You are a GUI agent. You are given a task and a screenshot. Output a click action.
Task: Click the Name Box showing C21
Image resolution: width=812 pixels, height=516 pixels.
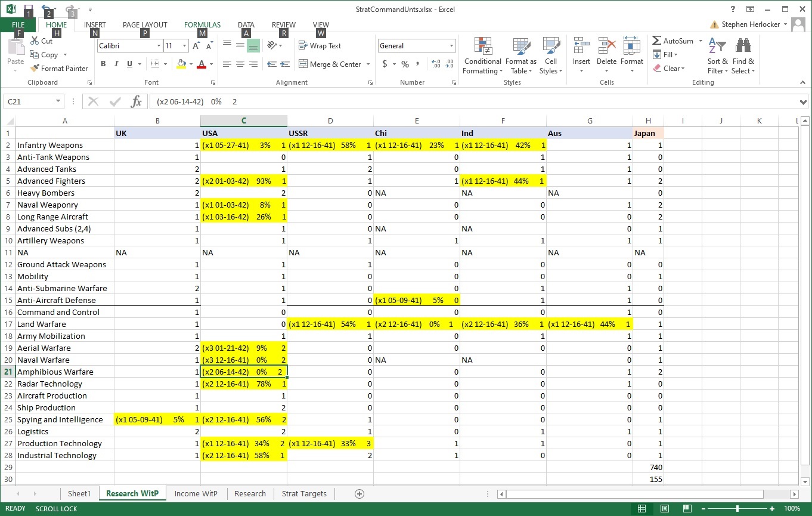coord(29,101)
